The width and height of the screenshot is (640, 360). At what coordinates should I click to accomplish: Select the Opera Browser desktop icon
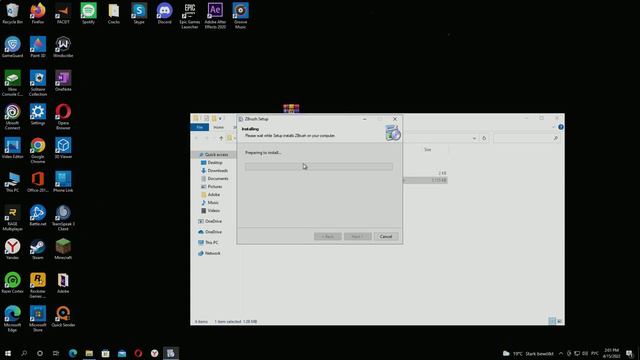pos(63,117)
